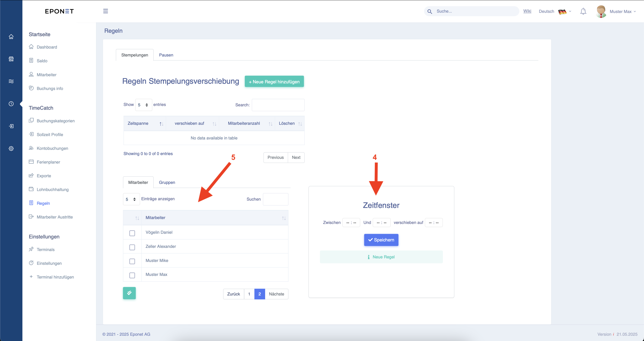Open the Muster Max user menu
Screen dimensions: 644x341
coord(617,11)
